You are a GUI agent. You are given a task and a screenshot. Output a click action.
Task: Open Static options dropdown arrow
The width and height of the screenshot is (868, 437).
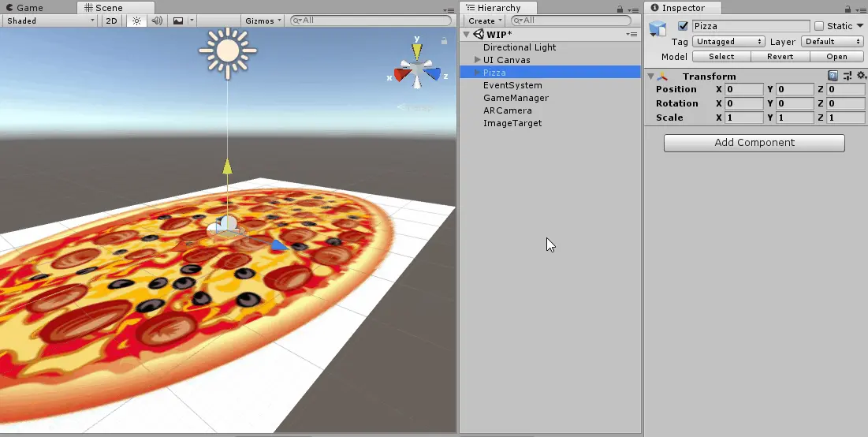[860, 26]
